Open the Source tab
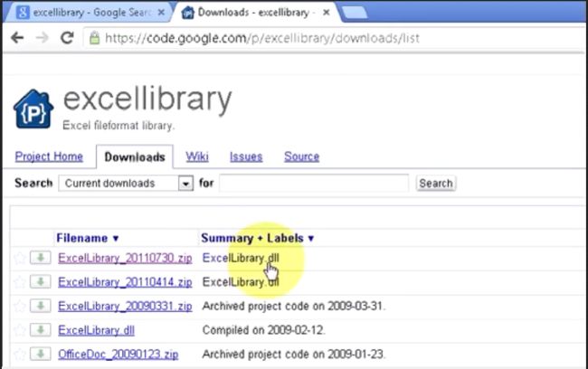Image resolution: width=588 pixels, height=369 pixels. coord(301,156)
